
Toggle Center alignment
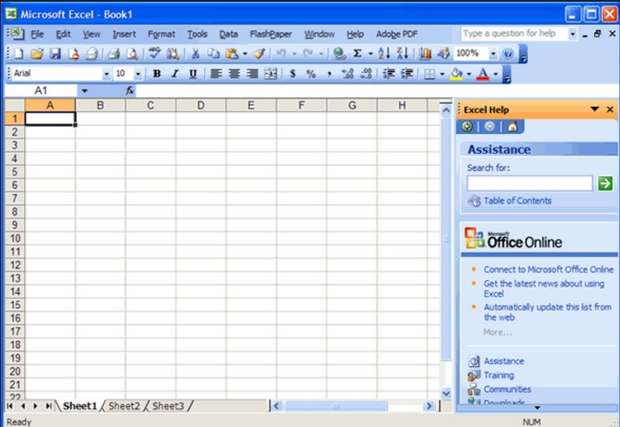click(x=234, y=74)
